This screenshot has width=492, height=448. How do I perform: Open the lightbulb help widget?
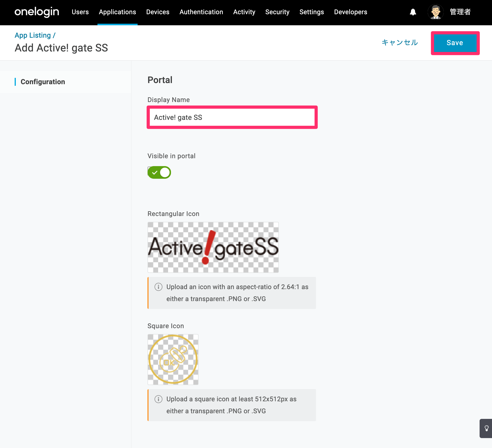pos(486,428)
